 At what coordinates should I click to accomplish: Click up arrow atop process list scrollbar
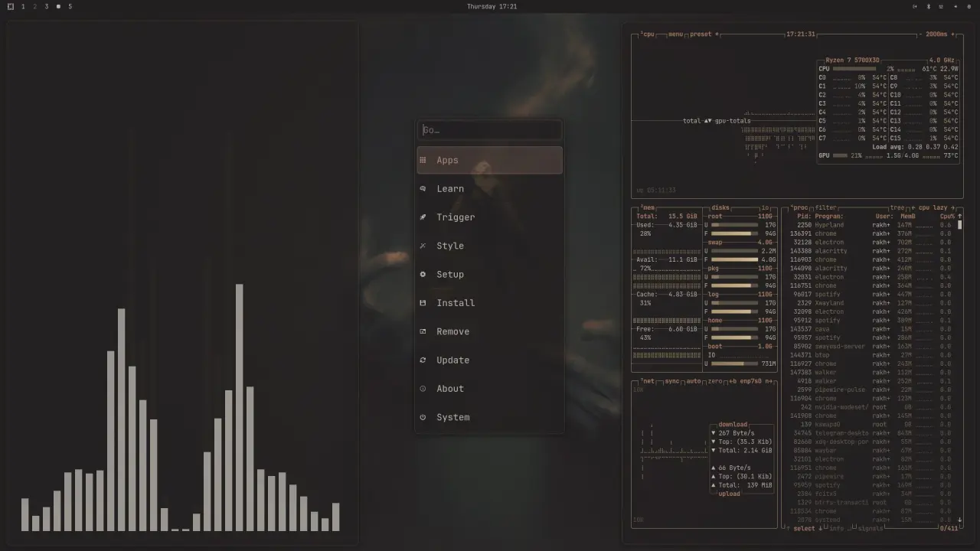coord(959,217)
